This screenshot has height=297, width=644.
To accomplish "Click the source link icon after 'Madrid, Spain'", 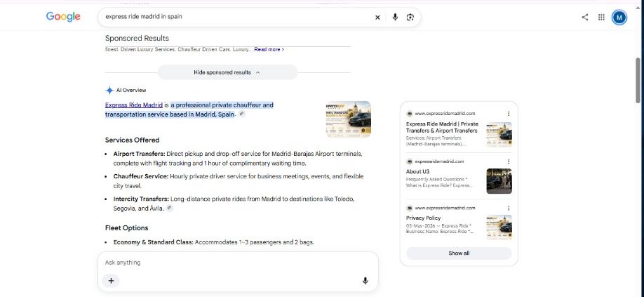I will tap(242, 114).
